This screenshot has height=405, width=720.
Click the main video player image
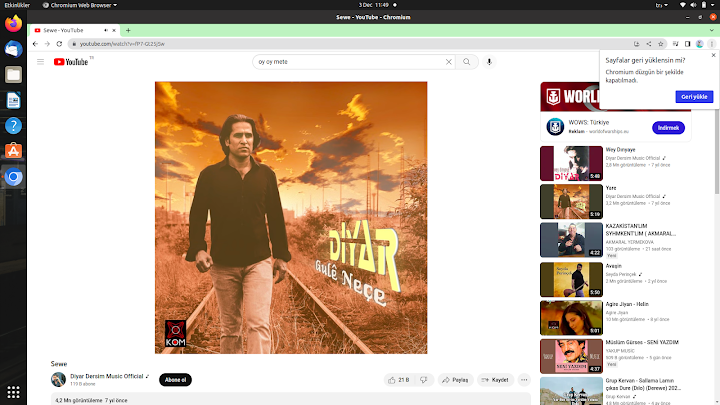[291, 218]
